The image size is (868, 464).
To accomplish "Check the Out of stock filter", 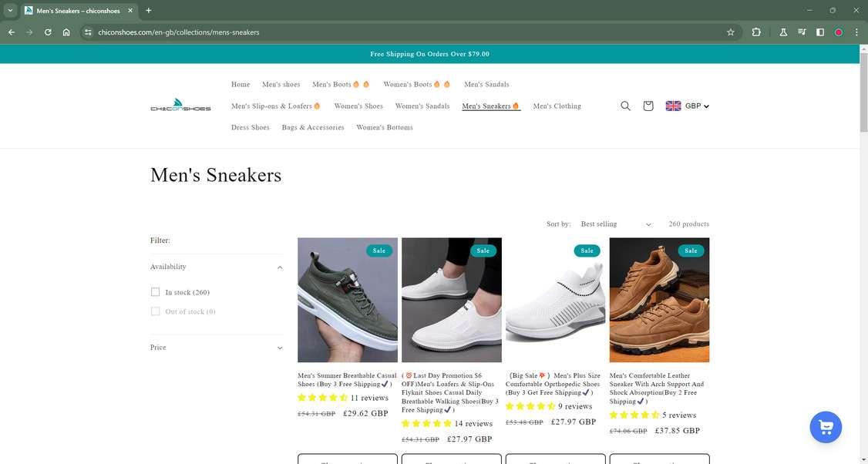I will [155, 311].
